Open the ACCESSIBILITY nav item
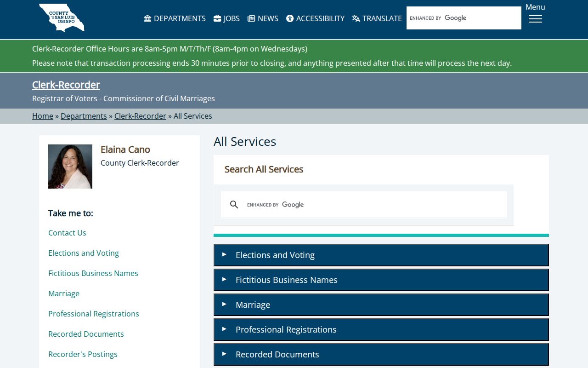Image resolution: width=588 pixels, height=368 pixels. click(315, 18)
